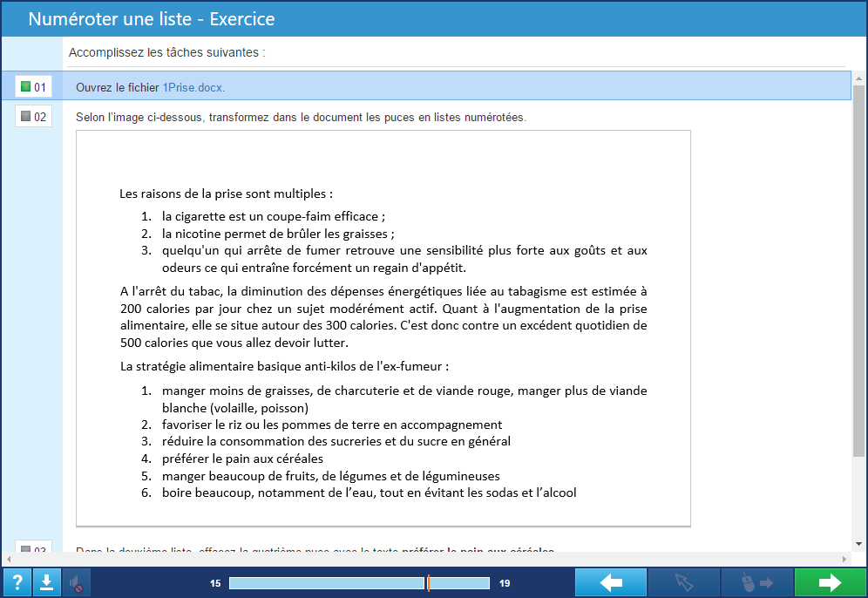Click the progress number 15
The width and height of the screenshot is (868, 598).
215,583
